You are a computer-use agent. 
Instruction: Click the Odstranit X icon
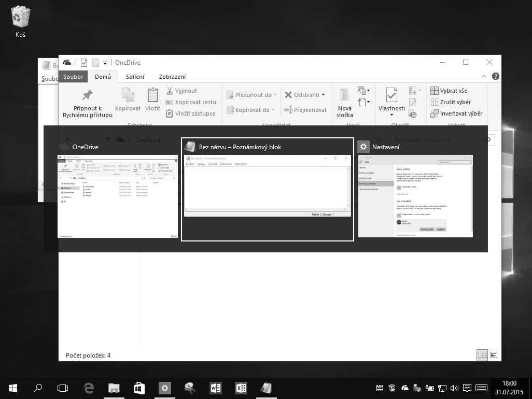click(x=288, y=95)
